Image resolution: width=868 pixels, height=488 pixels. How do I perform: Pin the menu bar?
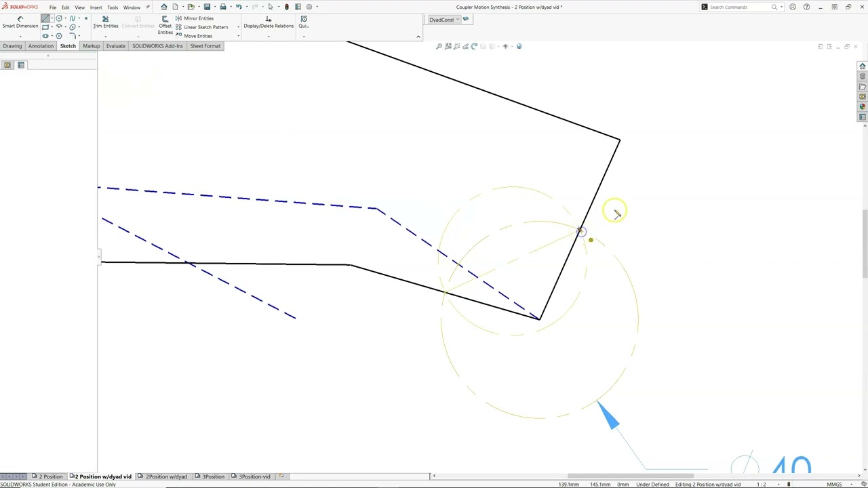(x=148, y=7)
